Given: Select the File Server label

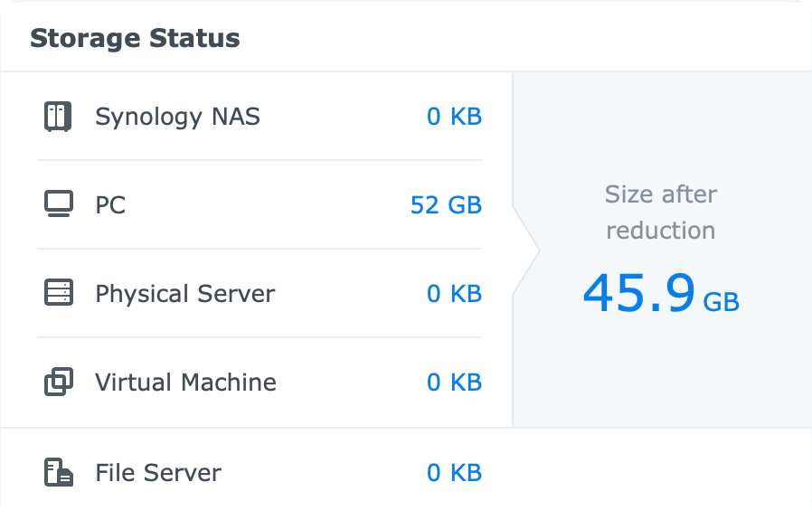Looking at the screenshot, I should point(158,473).
